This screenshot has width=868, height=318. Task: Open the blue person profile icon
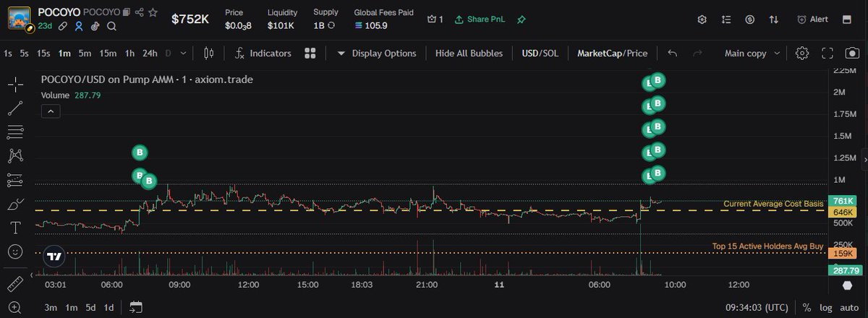79,26
